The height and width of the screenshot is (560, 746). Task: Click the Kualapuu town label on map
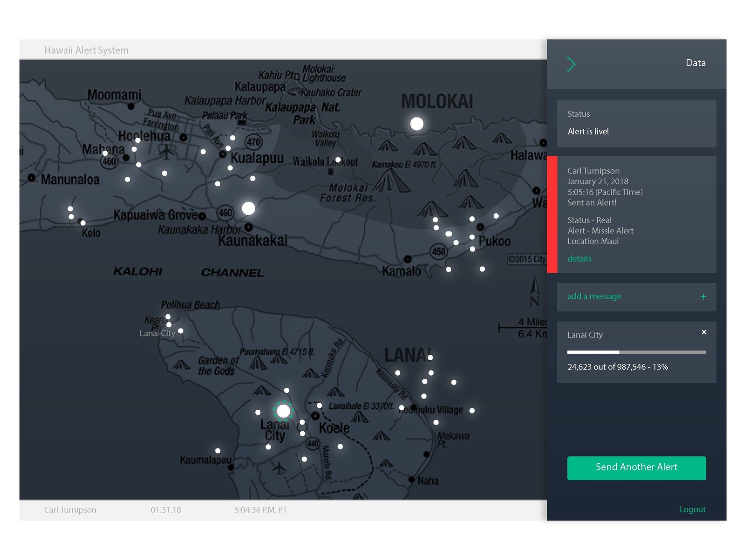click(257, 158)
